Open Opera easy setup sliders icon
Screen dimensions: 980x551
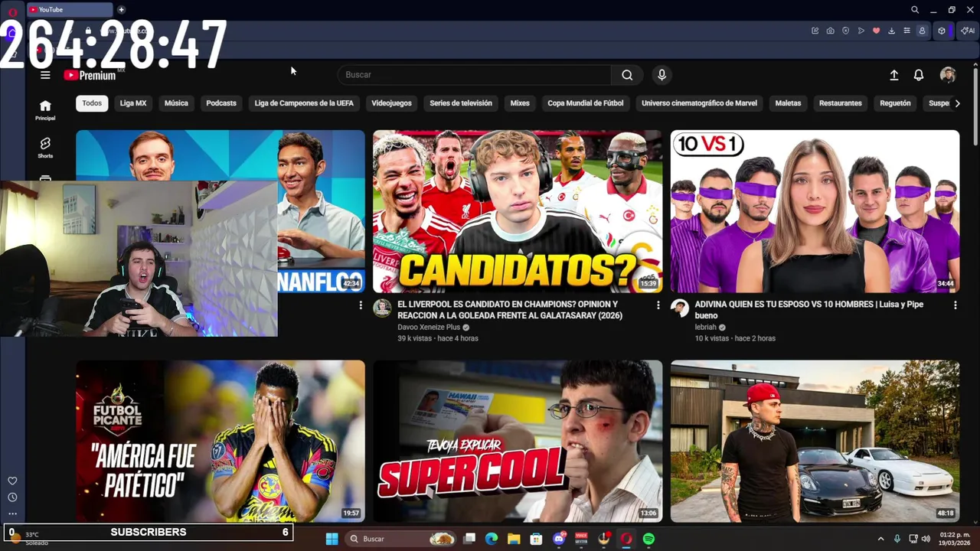[x=907, y=31]
